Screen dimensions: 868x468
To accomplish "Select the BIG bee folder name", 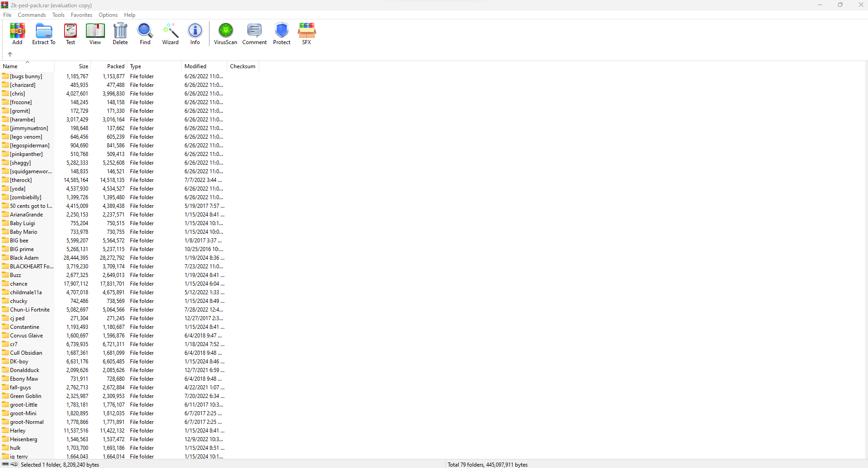I will pos(19,241).
